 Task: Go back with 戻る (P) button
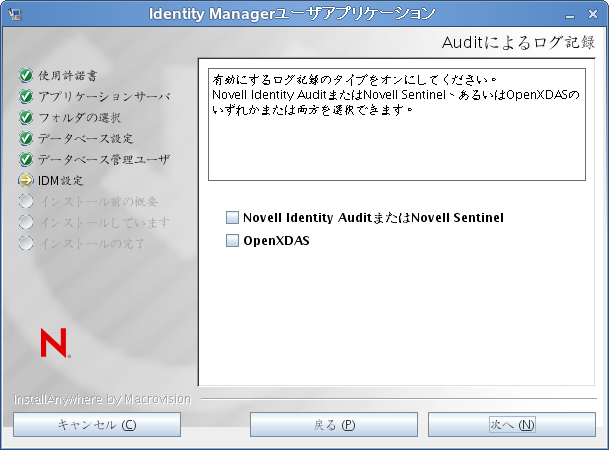(334, 425)
